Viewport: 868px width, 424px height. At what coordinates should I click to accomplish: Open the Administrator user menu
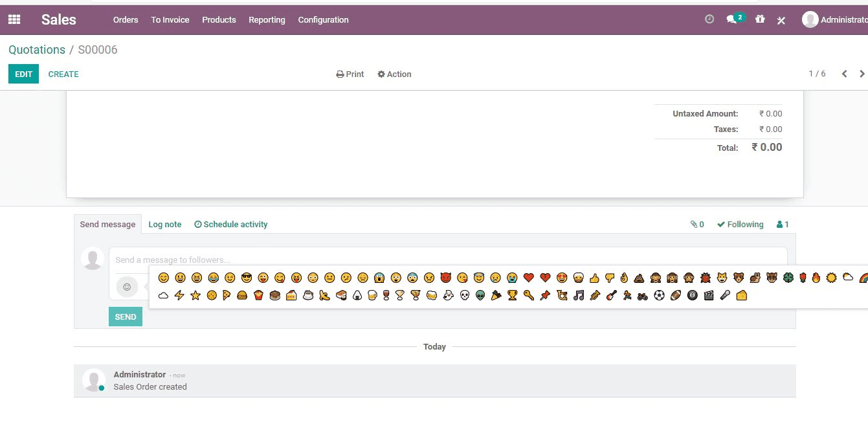pyautogui.click(x=835, y=19)
